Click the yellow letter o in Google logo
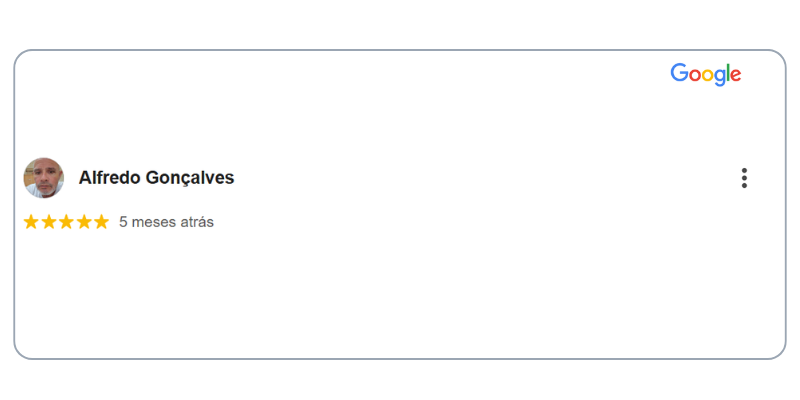800x400 pixels. coord(707,76)
